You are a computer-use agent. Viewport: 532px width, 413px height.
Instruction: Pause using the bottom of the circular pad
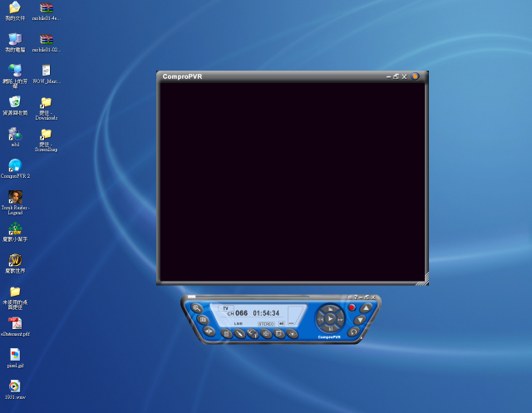[330, 329]
